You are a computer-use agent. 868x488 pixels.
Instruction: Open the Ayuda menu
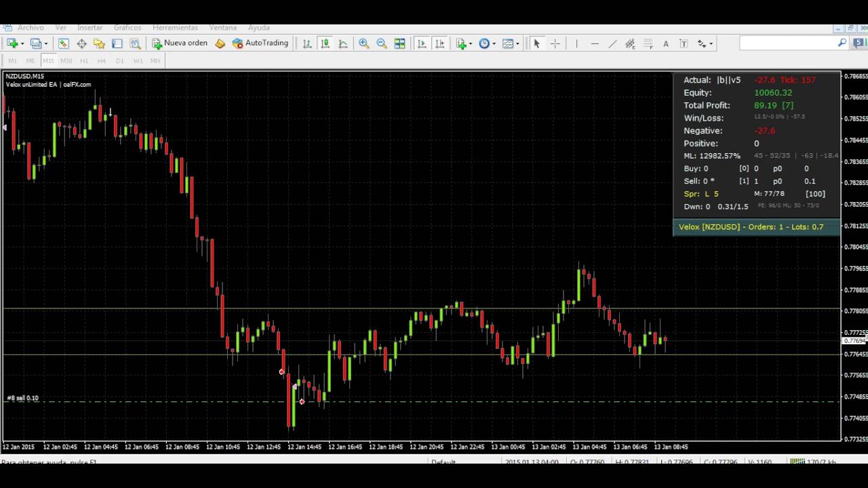coord(259,28)
